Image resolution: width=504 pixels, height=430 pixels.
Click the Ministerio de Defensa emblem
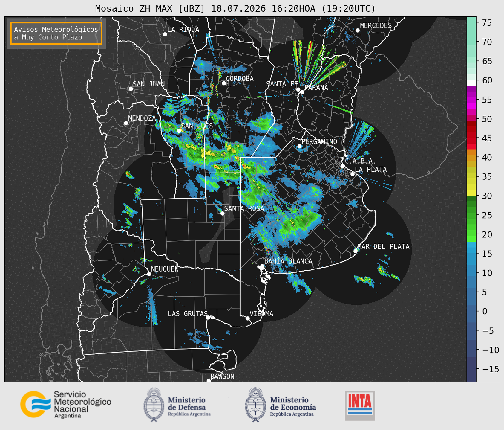coord(154,405)
